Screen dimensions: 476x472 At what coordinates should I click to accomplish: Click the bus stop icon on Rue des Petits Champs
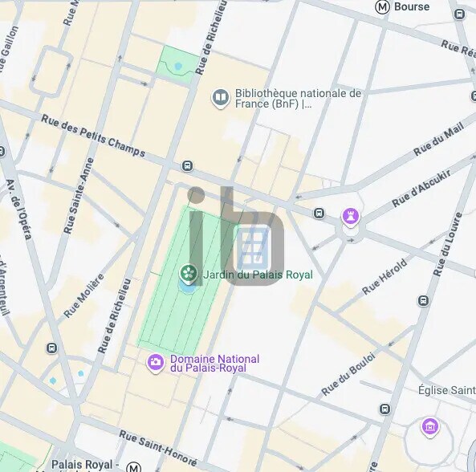187,166
